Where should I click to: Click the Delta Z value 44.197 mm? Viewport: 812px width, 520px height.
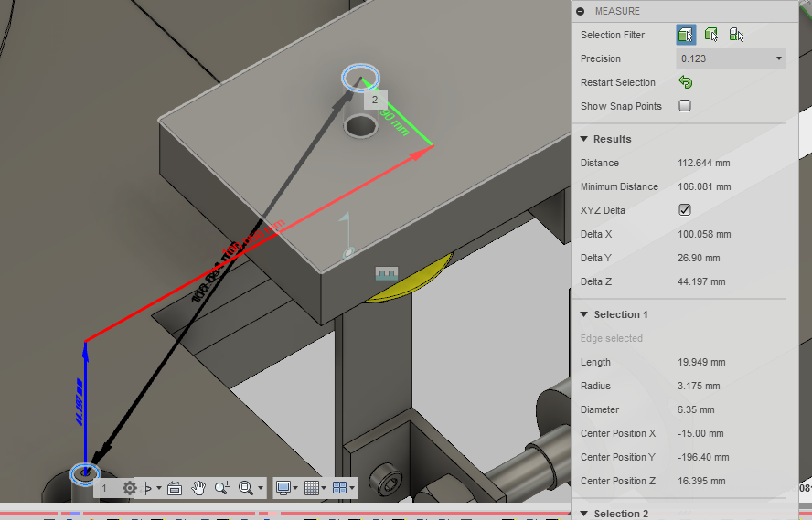pos(701,281)
